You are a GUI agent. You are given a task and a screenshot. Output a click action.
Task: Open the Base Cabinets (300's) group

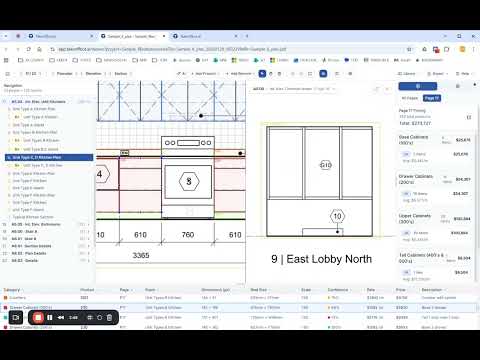tap(435, 140)
